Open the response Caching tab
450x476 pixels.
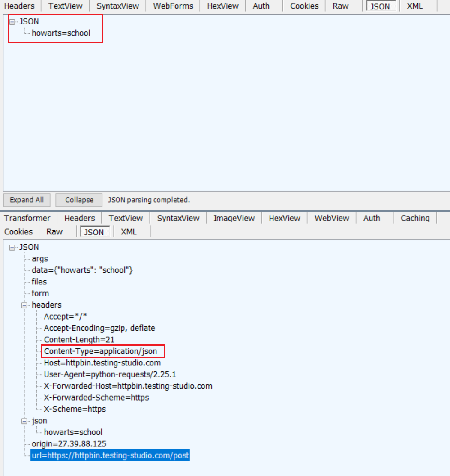(414, 218)
